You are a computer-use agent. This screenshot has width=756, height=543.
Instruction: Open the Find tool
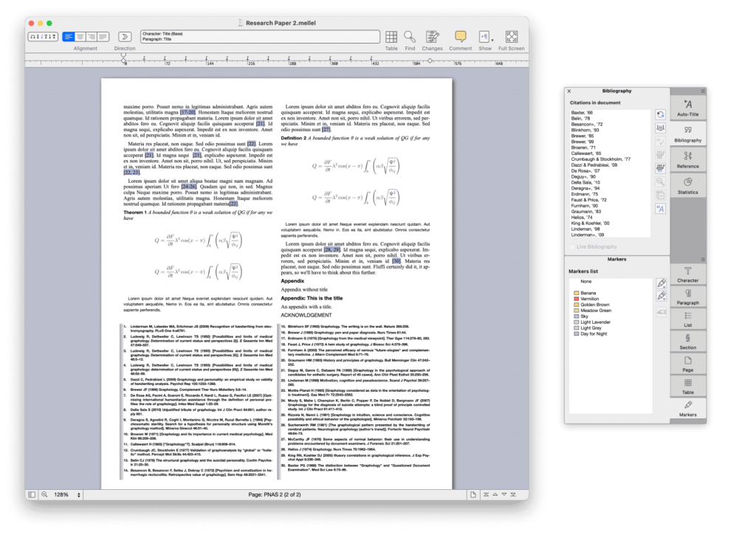pyautogui.click(x=410, y=37)
